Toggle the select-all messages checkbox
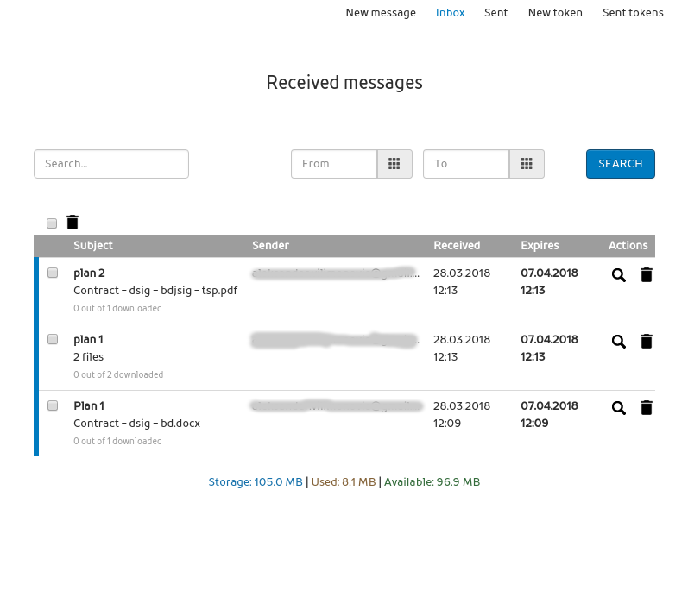Image resolution: width=688 pixels, height=616 pixels. [52, 223]
